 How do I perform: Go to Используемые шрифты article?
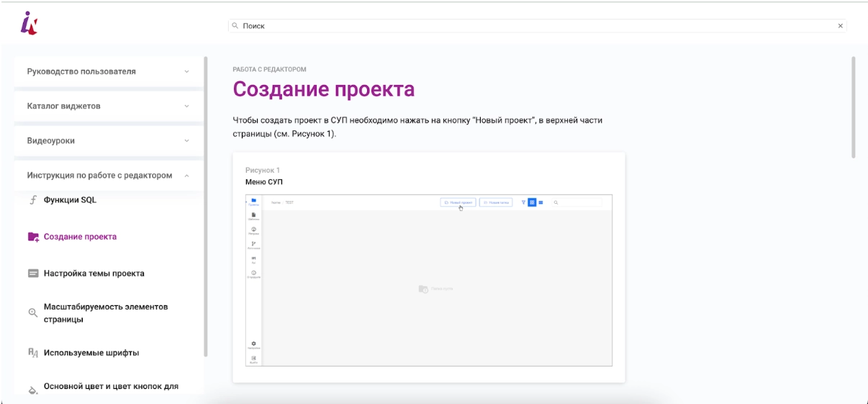(91, 353)
